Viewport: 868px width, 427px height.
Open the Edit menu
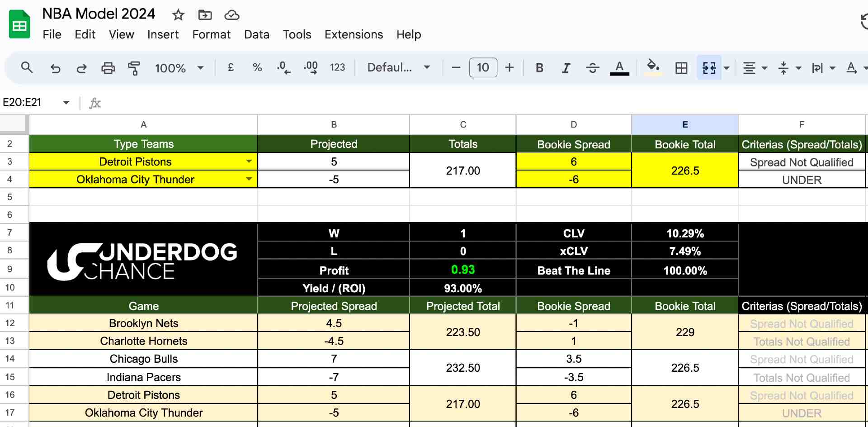[x=85, y=34]
